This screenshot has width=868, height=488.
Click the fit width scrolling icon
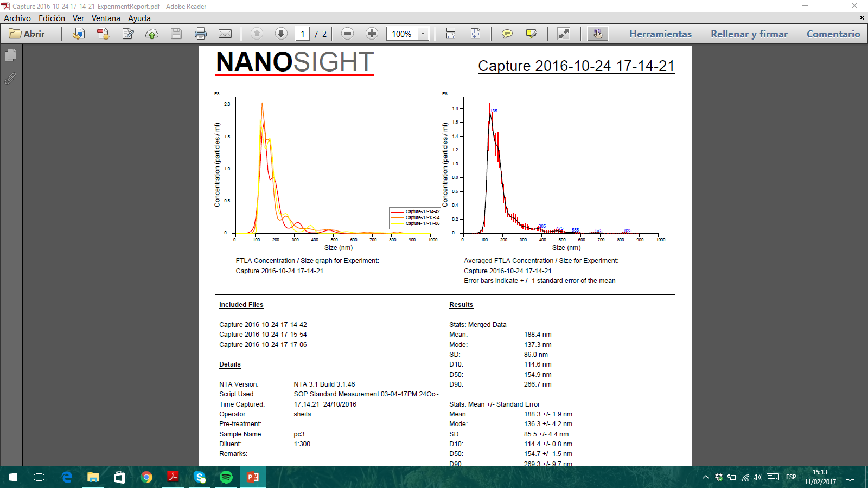point(451,34)
